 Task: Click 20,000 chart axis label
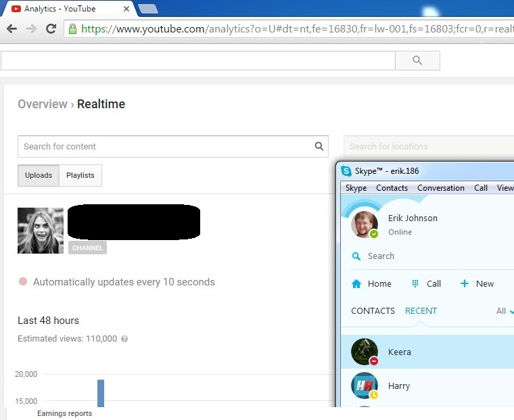point(26,374)
